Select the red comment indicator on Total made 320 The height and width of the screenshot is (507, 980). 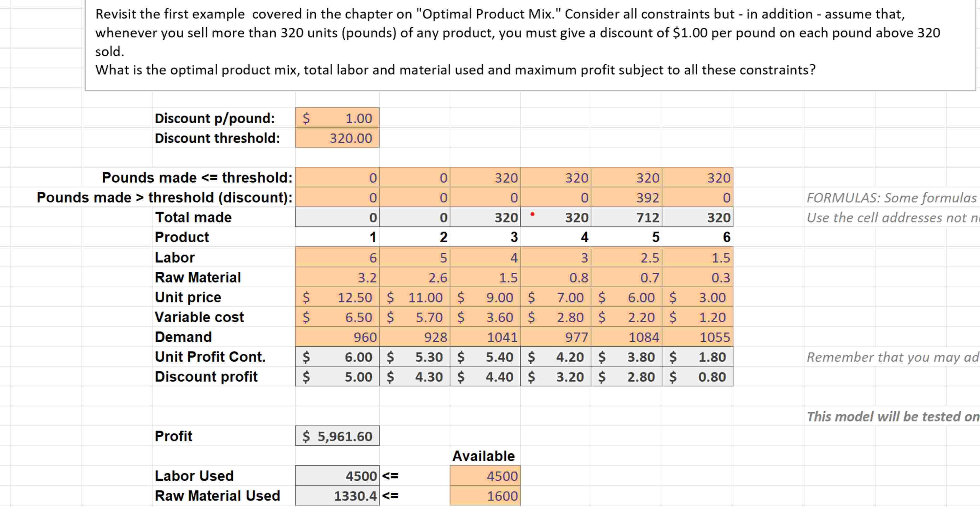coord(532,214)
